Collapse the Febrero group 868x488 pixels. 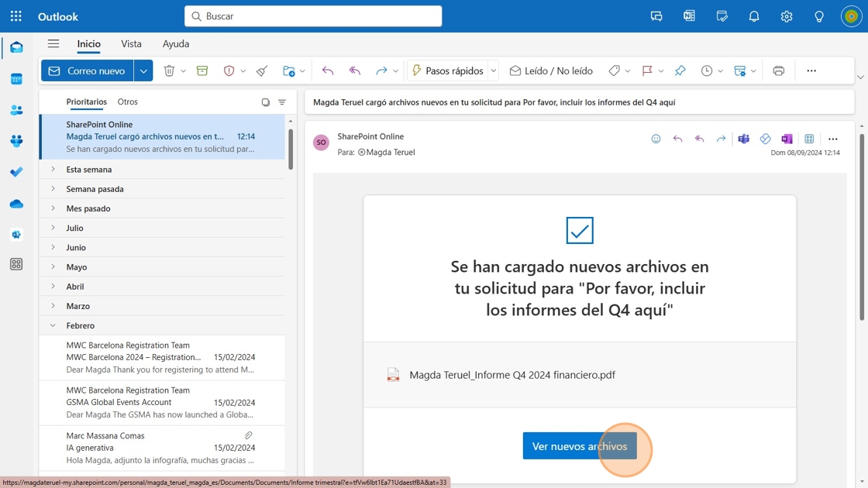pyautogui.click(x=53, y=325)
